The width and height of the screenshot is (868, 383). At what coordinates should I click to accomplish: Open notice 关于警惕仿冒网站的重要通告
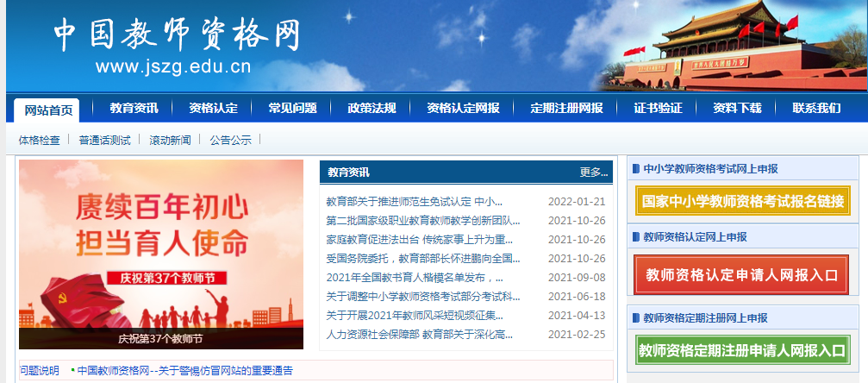tap(185, 371)
